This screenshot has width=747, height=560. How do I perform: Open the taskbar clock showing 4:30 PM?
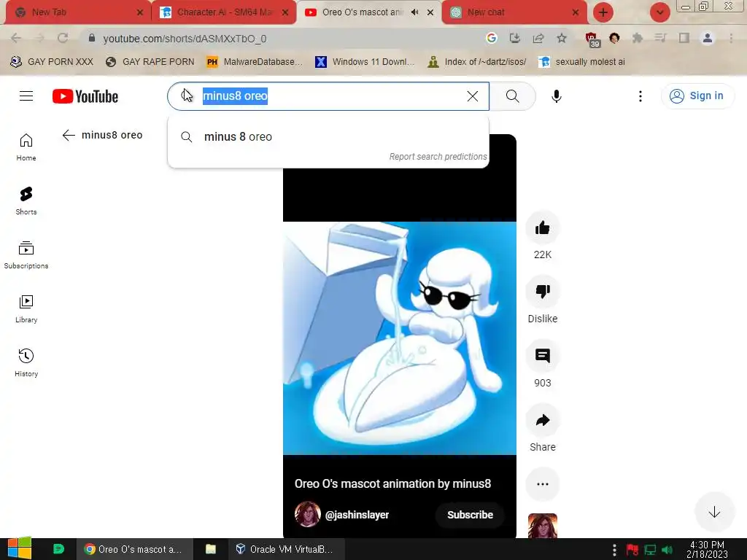click(x=707, y=550)
